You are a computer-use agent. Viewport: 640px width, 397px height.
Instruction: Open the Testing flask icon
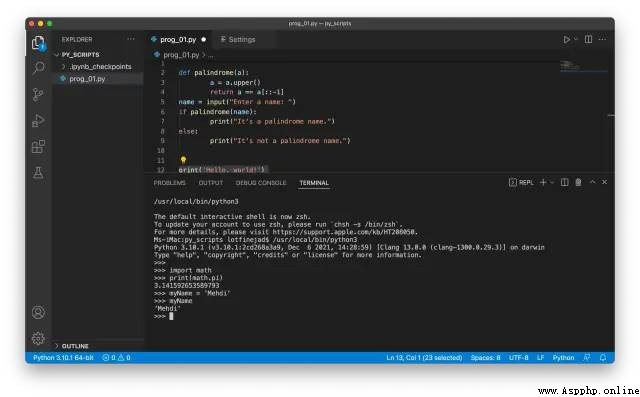(x=38, y=173)
